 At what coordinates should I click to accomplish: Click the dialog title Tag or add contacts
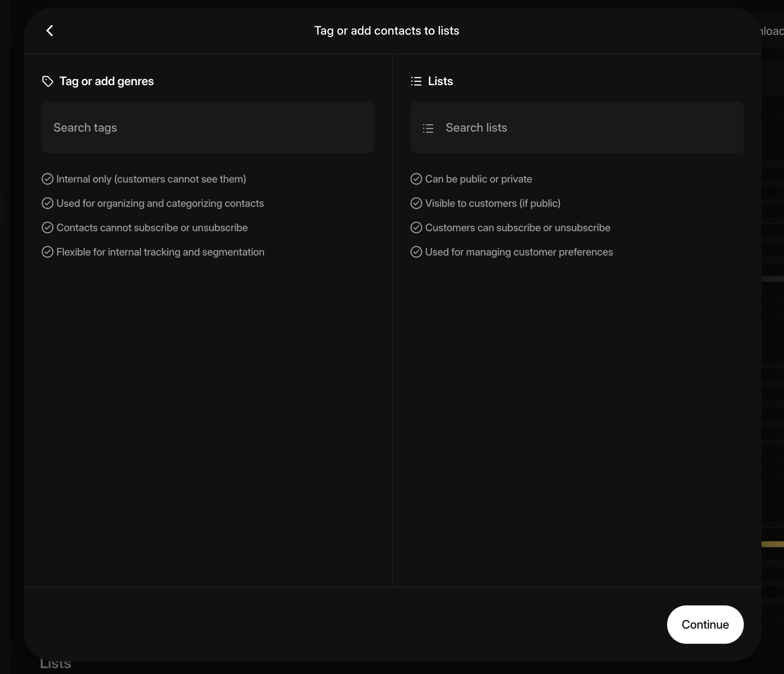[x=386, y=31]
